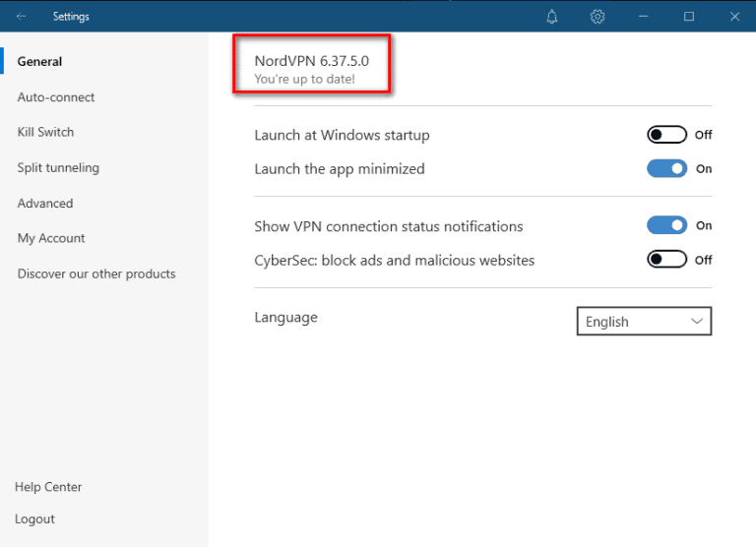The height and width of the screenshot is (547, 756).
Task: Close the NordVPN window
Action: 734,17
